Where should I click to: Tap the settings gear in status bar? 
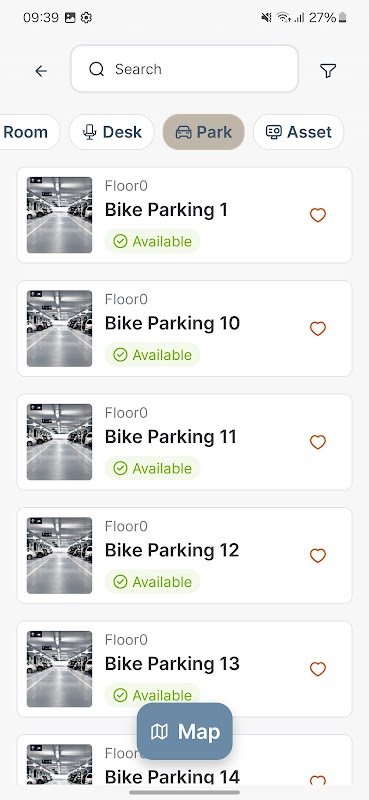click(x=86, y=18)
